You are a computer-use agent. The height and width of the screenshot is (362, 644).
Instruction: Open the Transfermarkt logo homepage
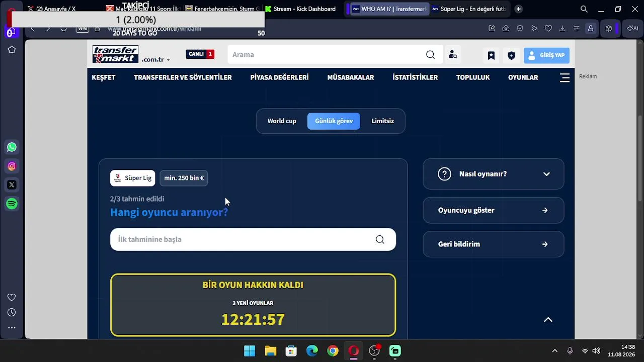click(115, 54)
